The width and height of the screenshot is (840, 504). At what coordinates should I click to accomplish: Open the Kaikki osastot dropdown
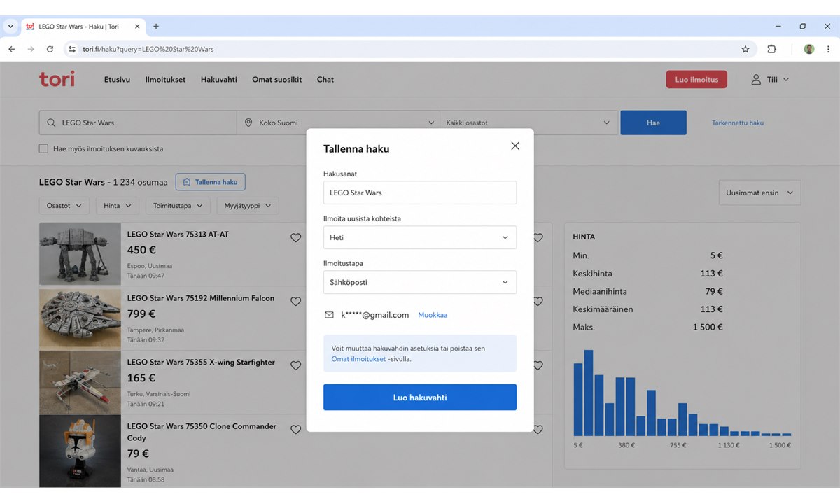(528, 122)
